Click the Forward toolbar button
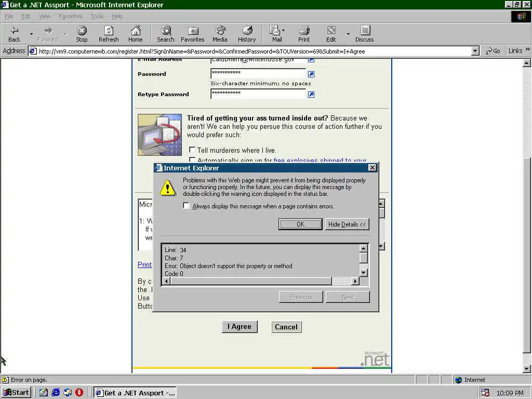532x399 pixels. point(48,34)
